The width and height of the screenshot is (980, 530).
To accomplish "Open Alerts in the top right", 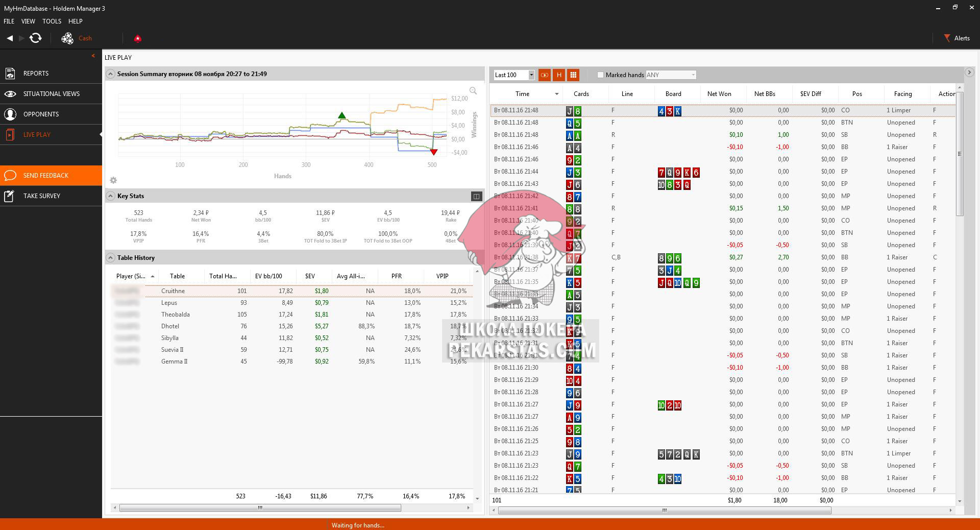I will [x=957, y=38].
